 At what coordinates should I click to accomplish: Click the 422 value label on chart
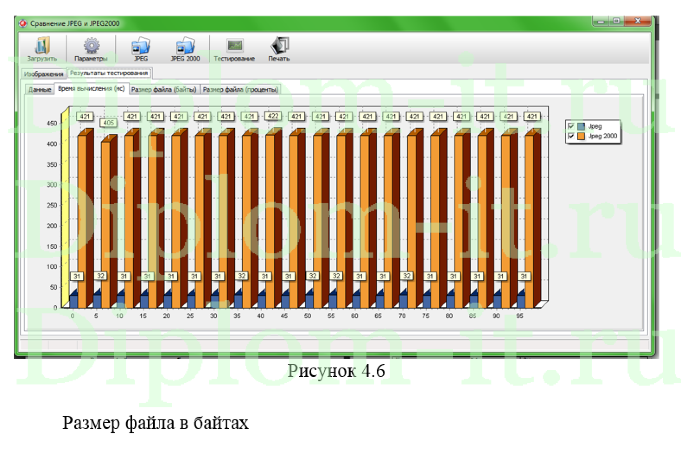tap(273, 116)
